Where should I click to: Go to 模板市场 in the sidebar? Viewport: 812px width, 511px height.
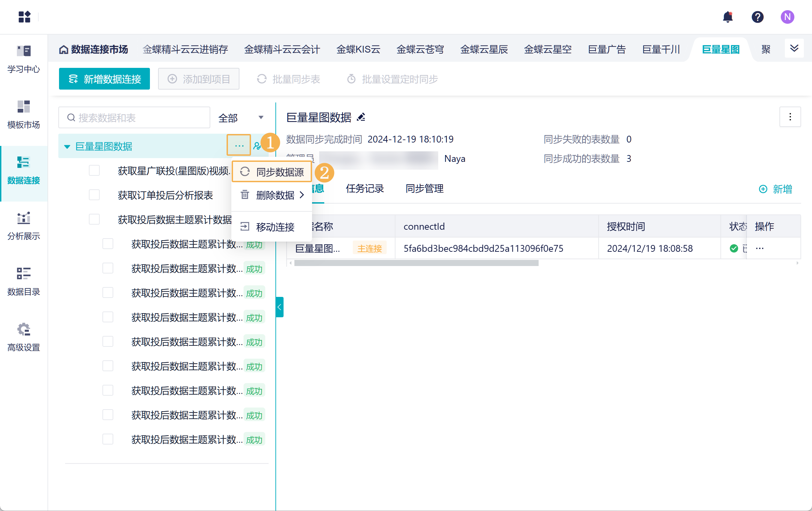23,115
